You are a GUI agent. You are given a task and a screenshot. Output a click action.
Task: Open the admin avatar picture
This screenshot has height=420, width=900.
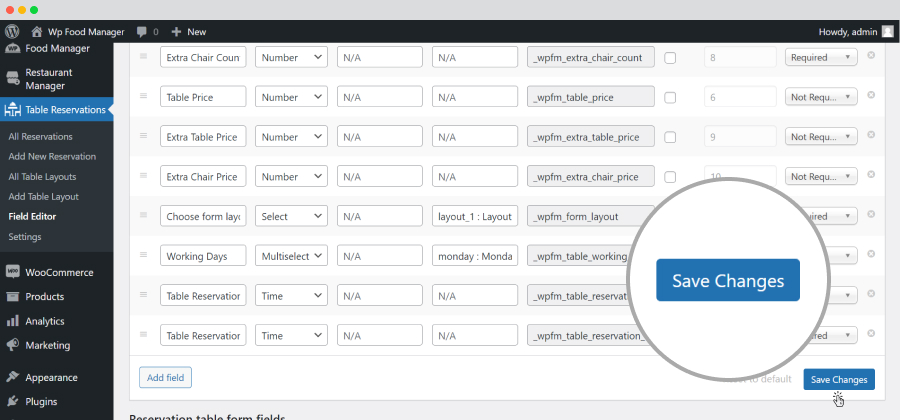pos(887,32)
